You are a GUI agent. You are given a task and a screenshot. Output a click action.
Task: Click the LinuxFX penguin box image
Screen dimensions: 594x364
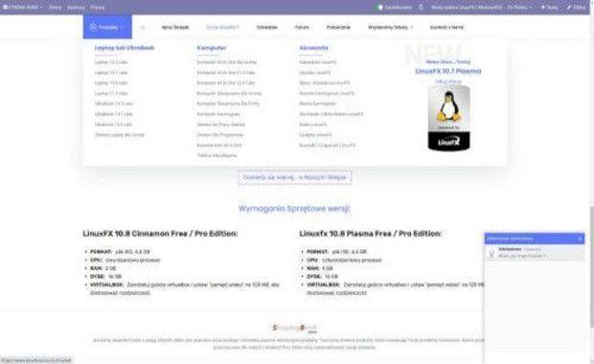(449, 118)
